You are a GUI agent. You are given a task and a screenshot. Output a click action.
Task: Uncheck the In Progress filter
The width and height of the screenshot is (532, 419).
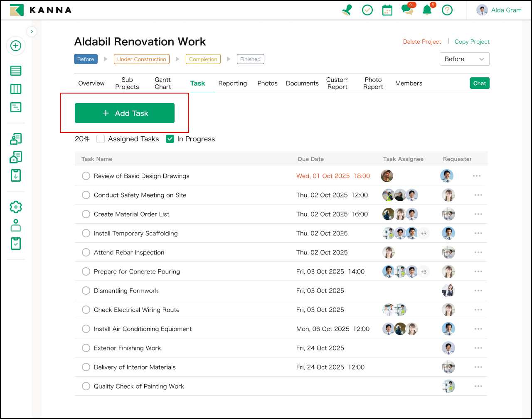point(170,139)
